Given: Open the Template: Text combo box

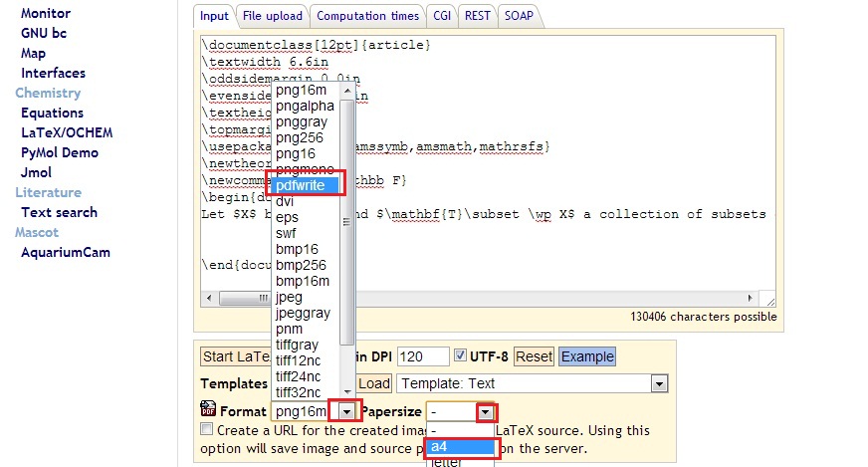Looking at the screenshot, I should 533,383.
